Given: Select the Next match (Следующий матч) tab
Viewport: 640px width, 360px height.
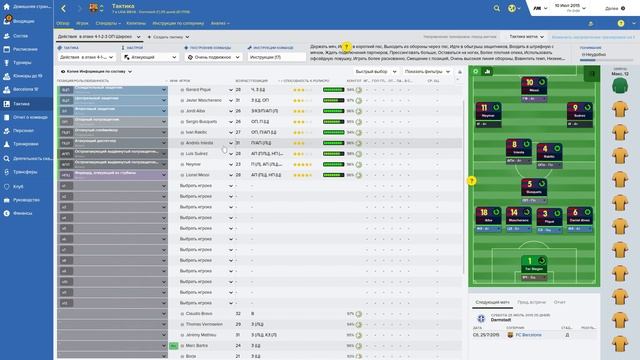Looking at the screenshot, I should point(492,302).
